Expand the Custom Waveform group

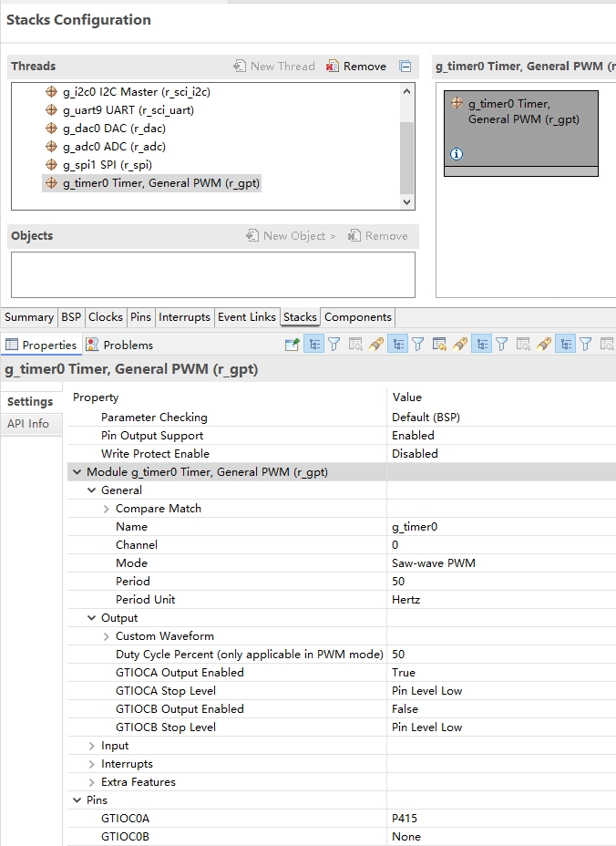coord(107,636)
